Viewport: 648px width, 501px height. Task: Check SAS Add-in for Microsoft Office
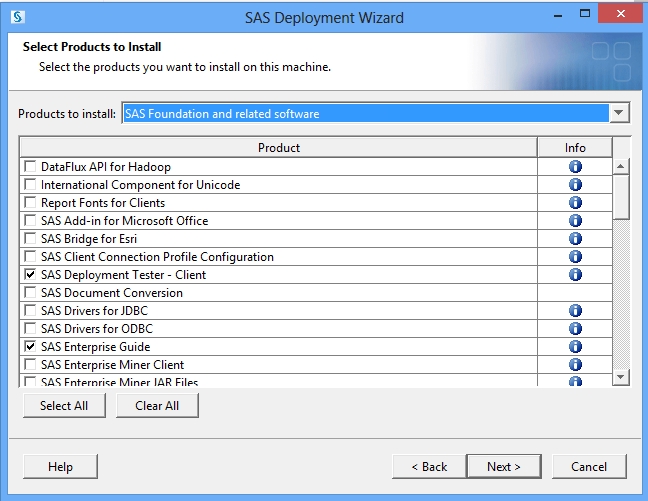(x=30, y=220)
